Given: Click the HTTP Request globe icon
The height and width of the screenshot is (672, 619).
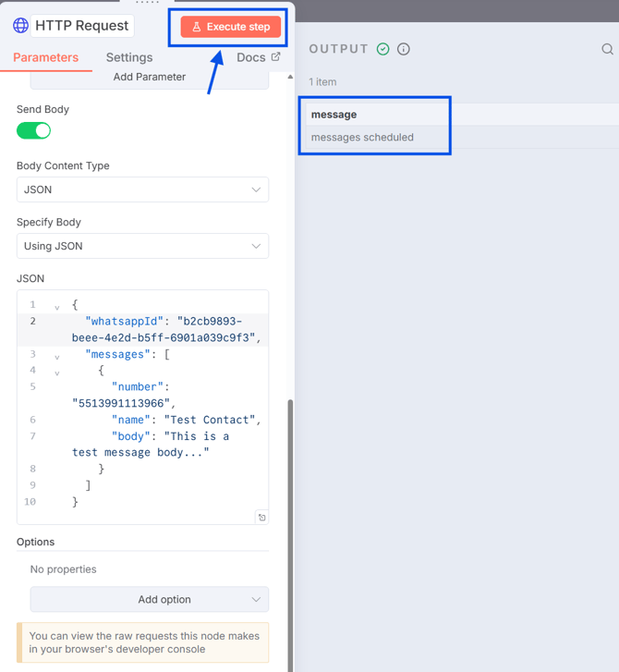Looking at the screenshot, I should point(20,26).
